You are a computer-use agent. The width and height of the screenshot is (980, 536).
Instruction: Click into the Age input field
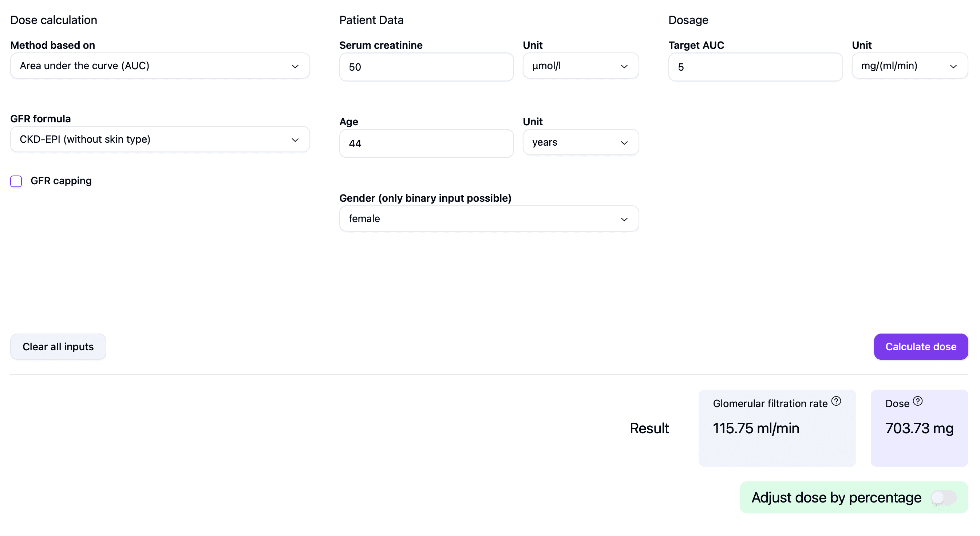pos(426,143)
